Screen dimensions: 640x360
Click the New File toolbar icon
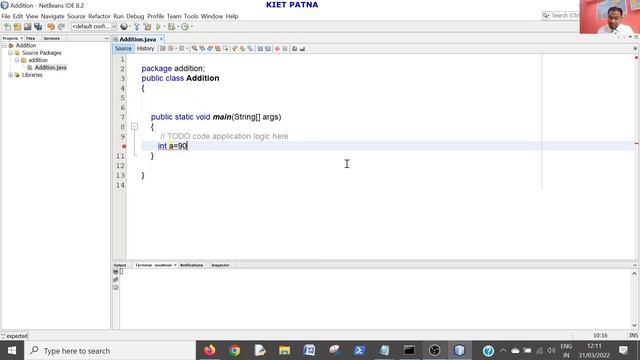tap(7, 27)
